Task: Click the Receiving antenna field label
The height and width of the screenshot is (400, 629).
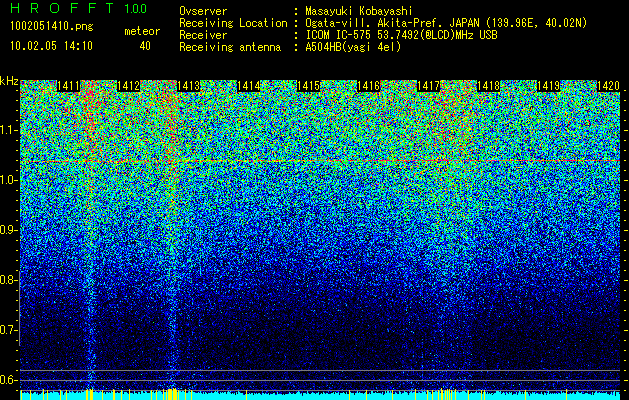Action: (230, 47)
